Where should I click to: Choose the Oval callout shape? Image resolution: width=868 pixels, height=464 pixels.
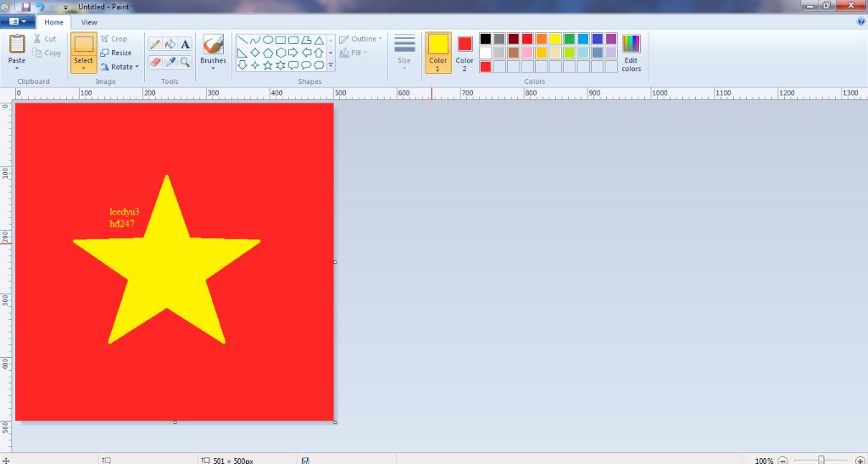pyautogui.click(x=306, y=65)
